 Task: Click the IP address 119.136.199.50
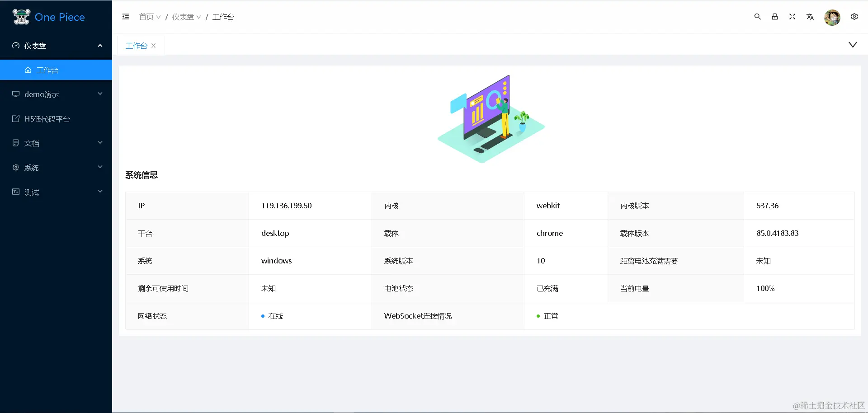click(287, 206)
